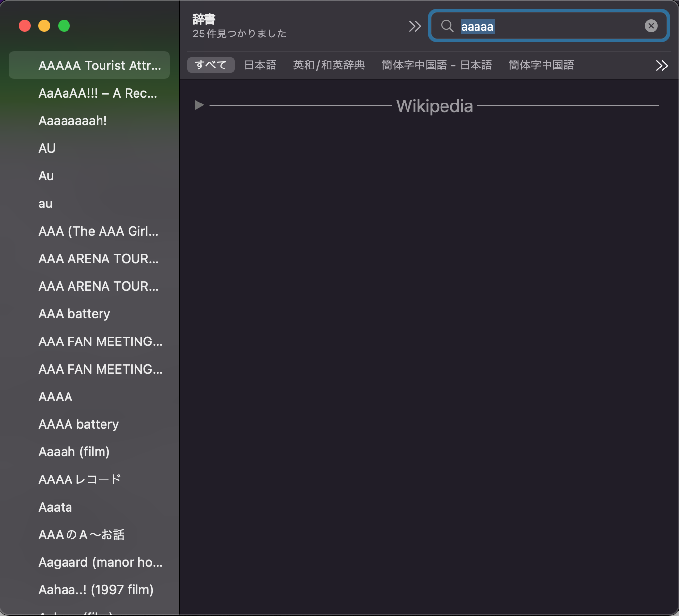Zoom window with the green button
The width and height of the screenshot is (679, 616).
[x=64, y=26]
